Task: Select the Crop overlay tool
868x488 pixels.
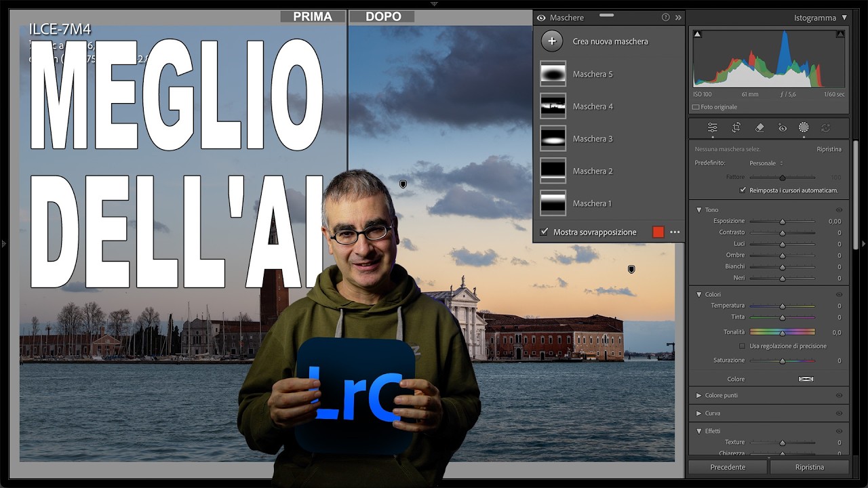Action: pyautogui.click(x=736, y=127)
